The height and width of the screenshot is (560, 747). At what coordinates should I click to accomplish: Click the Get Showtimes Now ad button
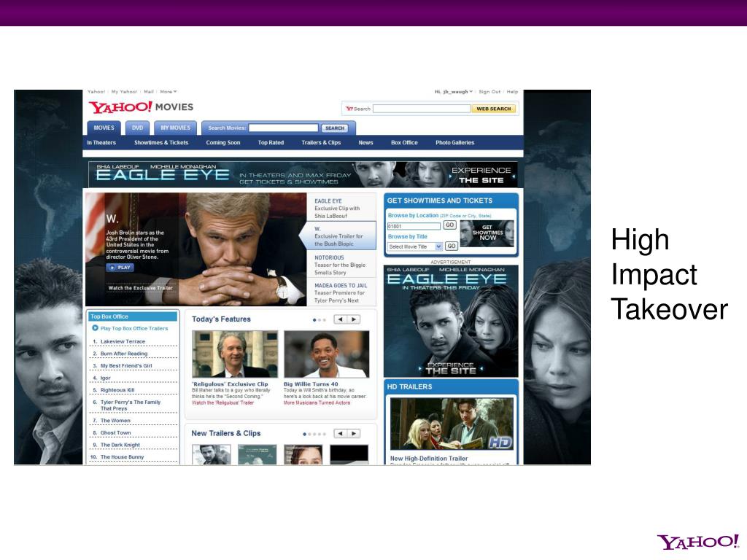pyautogui.click(x=487, y=233)
